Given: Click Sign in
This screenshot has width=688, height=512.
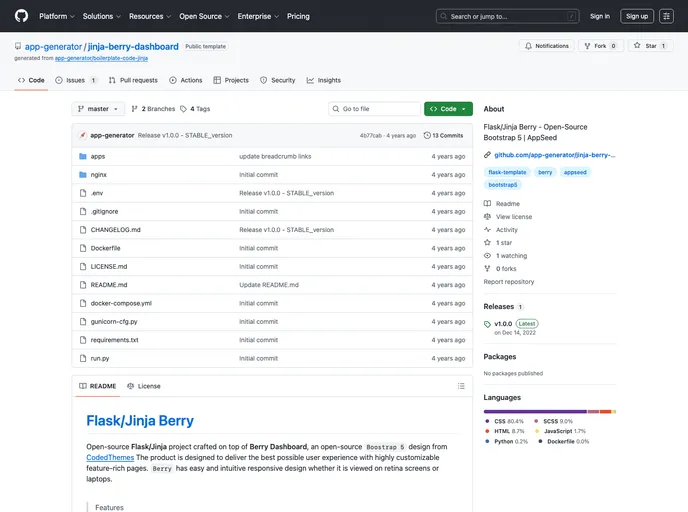Looking at the screenshot, I should click(600, 16).
